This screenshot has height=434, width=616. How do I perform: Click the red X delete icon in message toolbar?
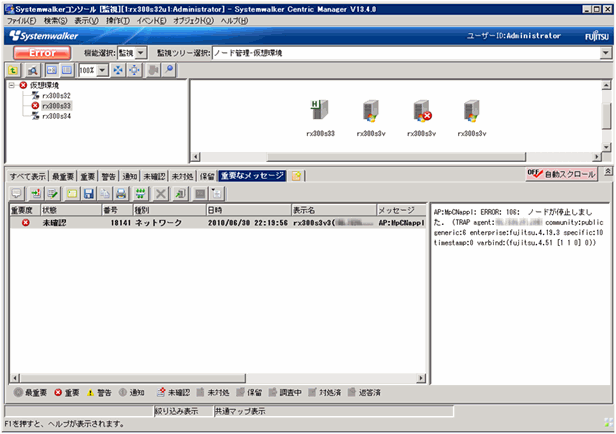coord(159,192)
